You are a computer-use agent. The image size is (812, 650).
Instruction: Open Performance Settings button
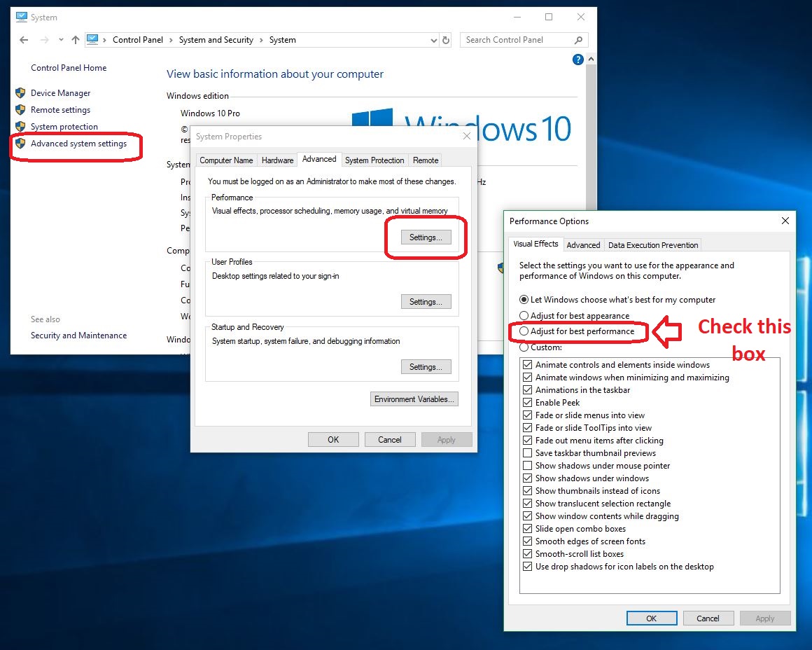pyautogui.click(x=426, y=237)
